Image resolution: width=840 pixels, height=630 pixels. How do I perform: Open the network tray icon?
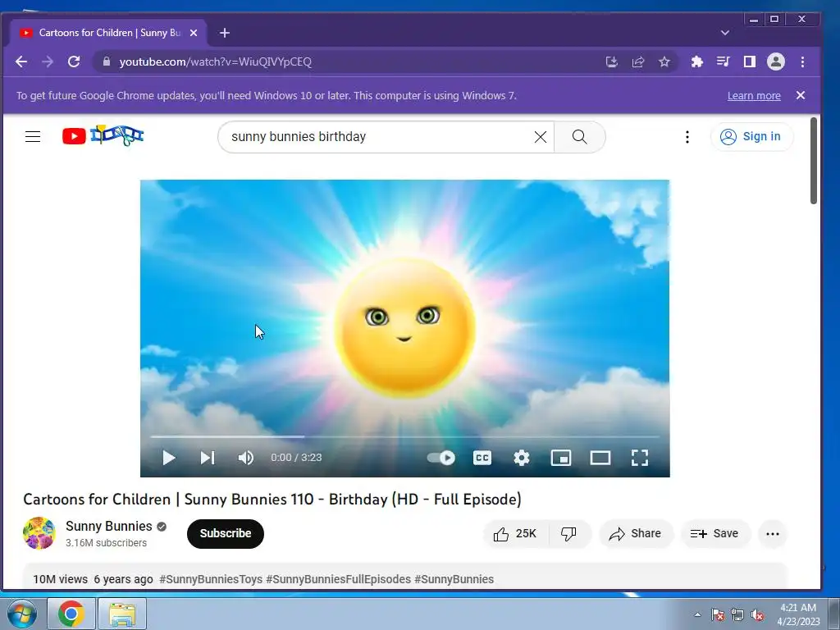737,614
